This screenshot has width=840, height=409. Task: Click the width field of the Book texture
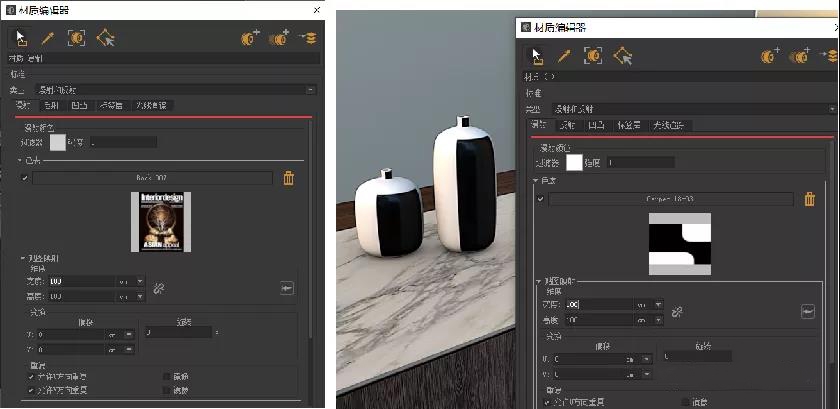(82, 281)
